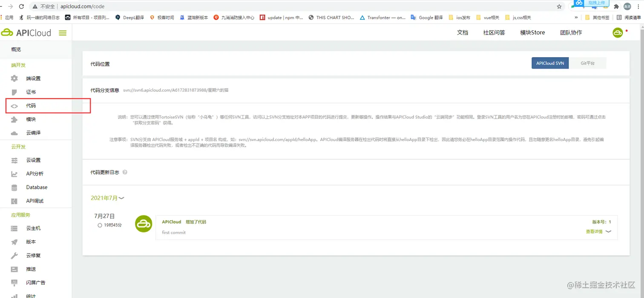Screen dimensions: 644x298
Task: Click the help question mark beside 代码更新日志
Action: [x=125, y=172]
